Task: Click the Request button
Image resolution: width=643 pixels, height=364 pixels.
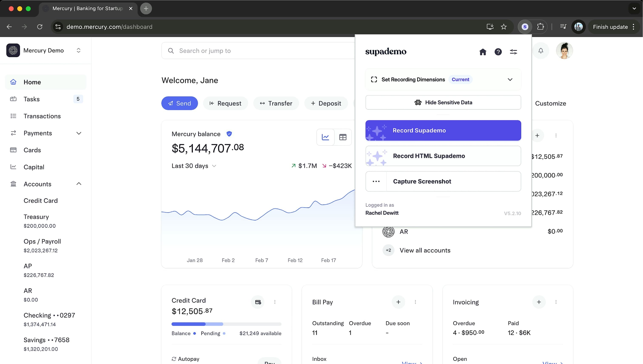Action: point(225,103)
